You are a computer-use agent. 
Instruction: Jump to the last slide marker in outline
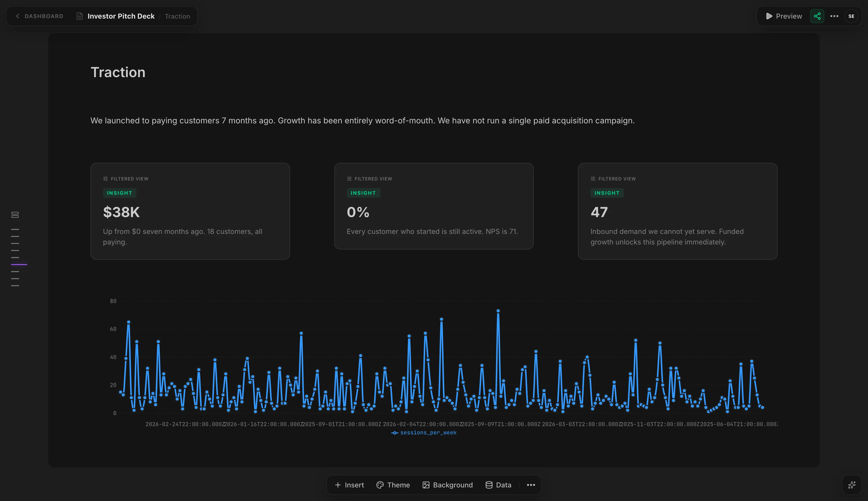point(15,286)
